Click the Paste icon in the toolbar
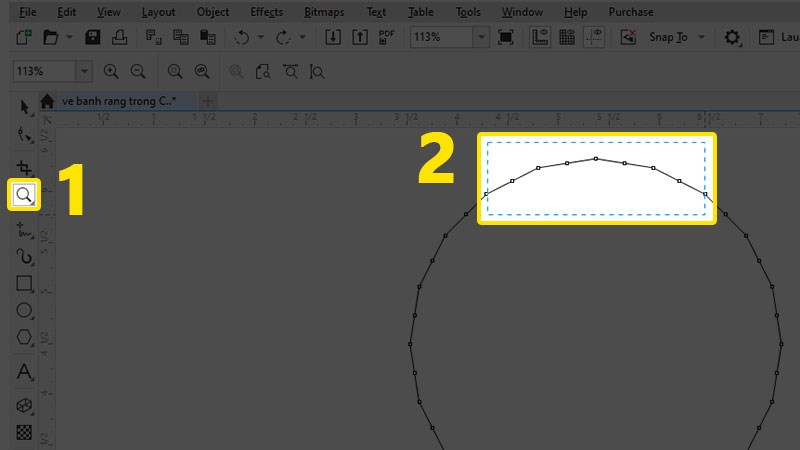 (208, 37)
